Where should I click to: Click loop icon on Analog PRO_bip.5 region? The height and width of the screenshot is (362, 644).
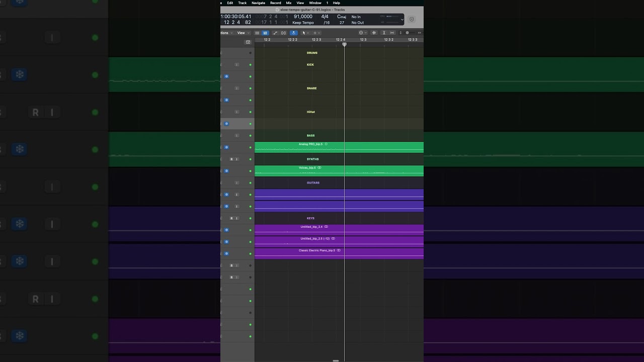326,144
